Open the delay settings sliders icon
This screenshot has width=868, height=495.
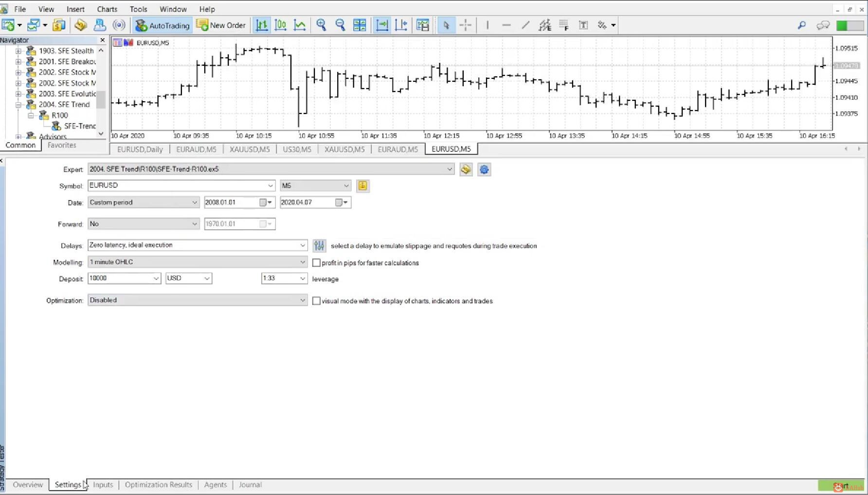point(319,245)
